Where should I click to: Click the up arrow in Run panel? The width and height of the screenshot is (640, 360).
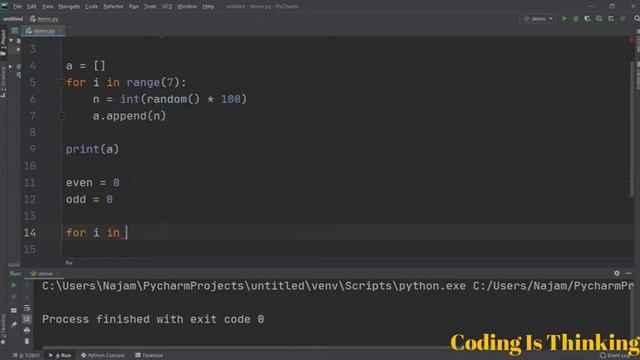[27, 285]
